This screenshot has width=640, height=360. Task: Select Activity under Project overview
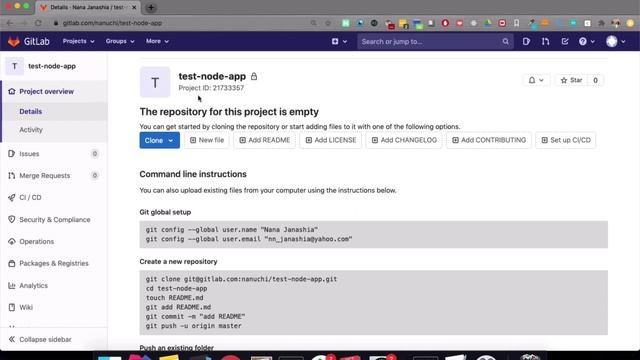(31, 130)
